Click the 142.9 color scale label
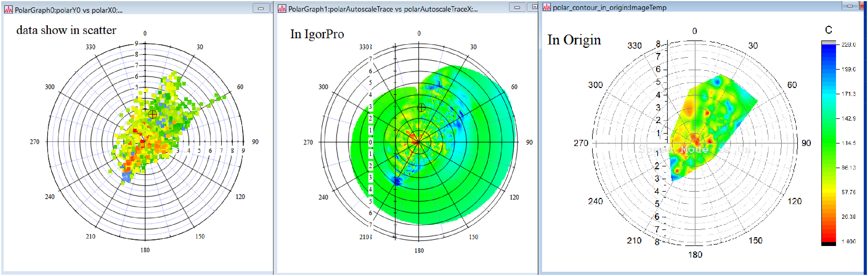Screen dimensions: 868x276 (848, 118)
